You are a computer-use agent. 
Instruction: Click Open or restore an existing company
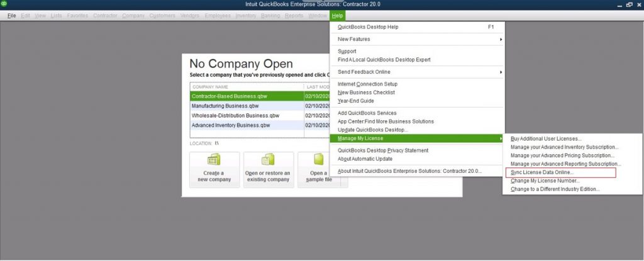(268, 170)
